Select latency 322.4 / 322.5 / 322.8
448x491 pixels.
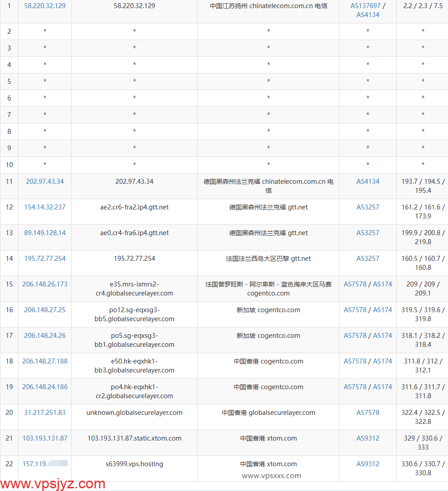[x=423, y=417]
